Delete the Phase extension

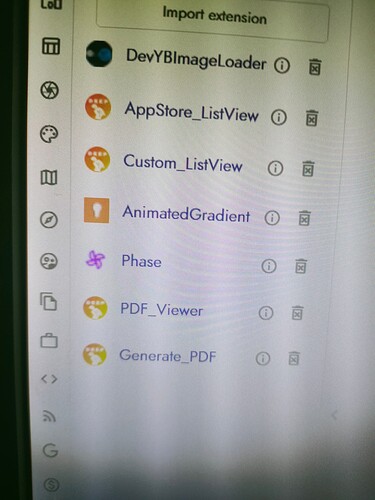tap(301, 266)
